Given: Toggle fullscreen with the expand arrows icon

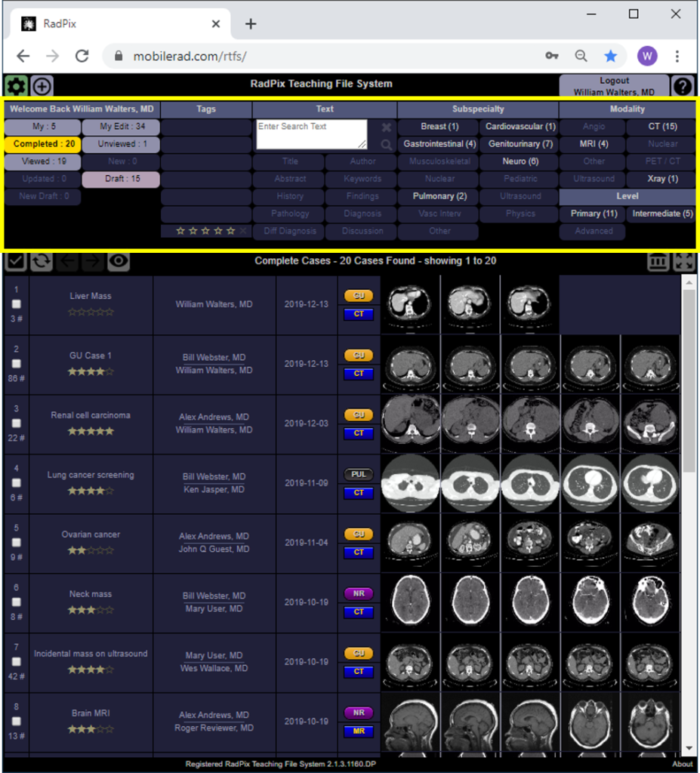Looking at the screenshot, I should (684, 261).
